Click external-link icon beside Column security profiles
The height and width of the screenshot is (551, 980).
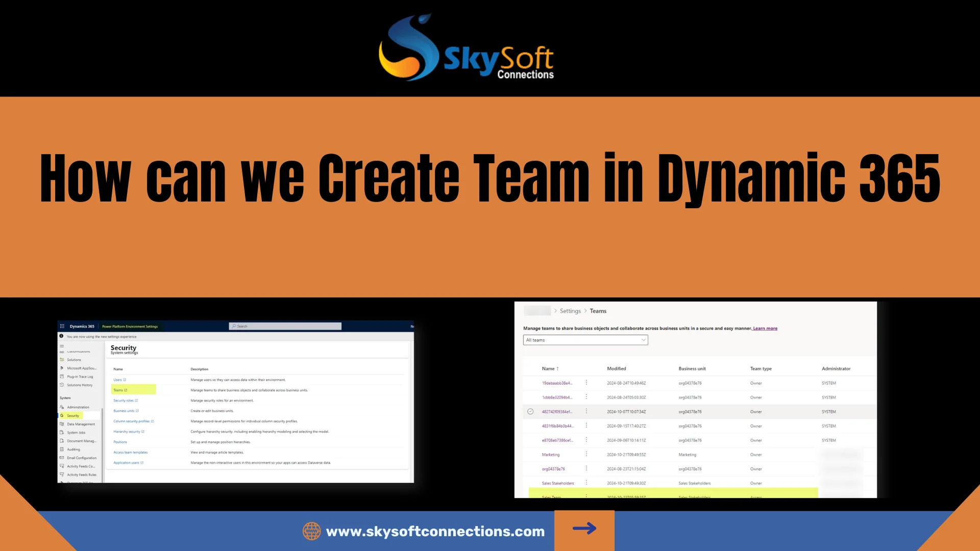click(152, 421)
